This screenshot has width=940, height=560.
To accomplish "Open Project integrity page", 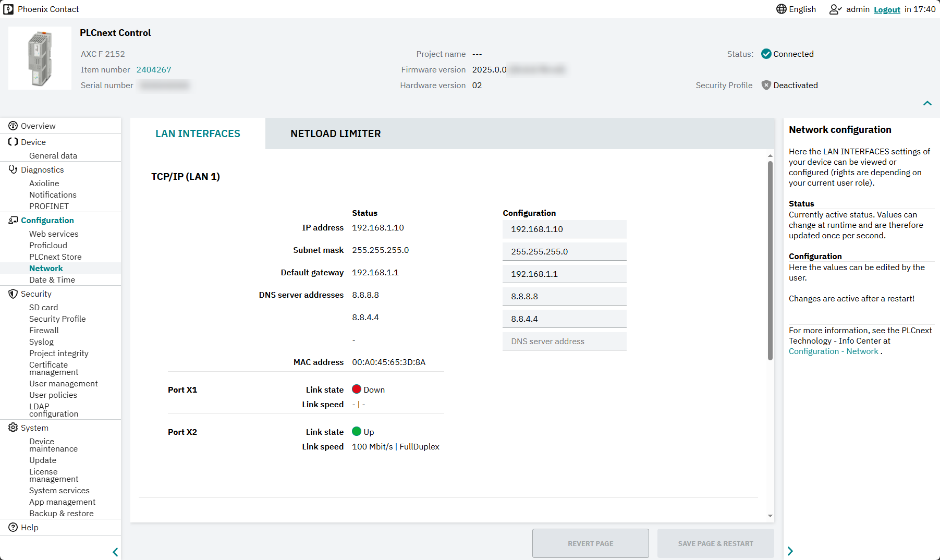I will pyautogui.click(x=59, y=353).
